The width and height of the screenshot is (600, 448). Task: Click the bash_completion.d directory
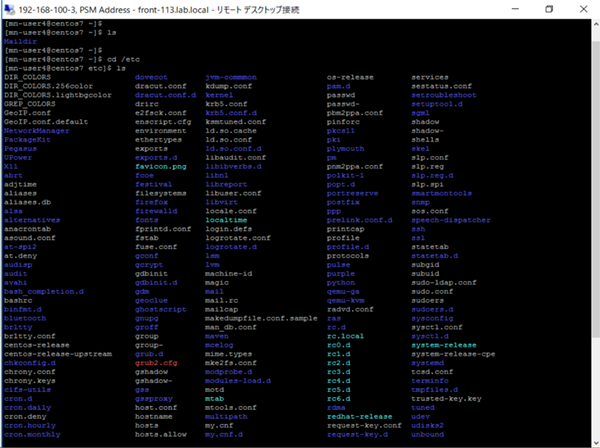click(x=44, y=292)
